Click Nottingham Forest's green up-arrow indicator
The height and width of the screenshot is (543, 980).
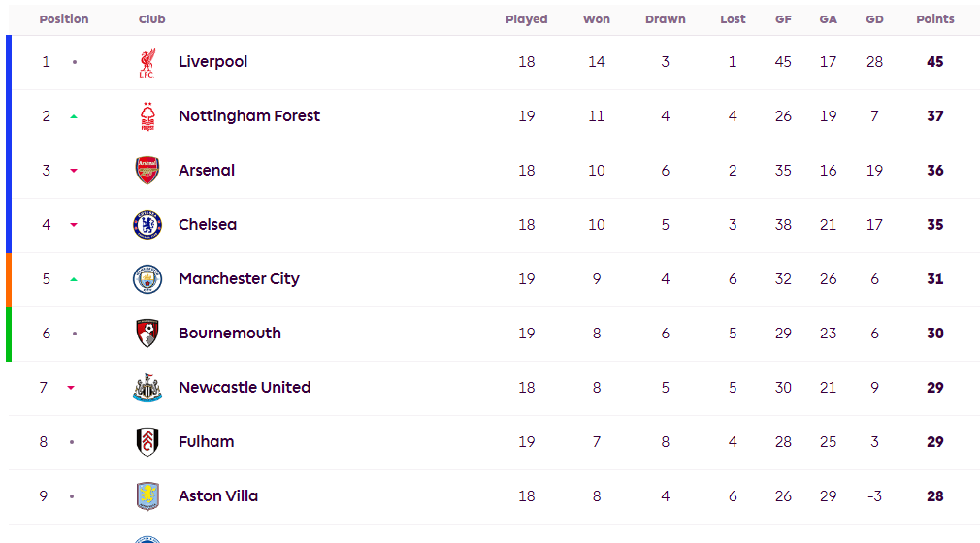[74, 116]
